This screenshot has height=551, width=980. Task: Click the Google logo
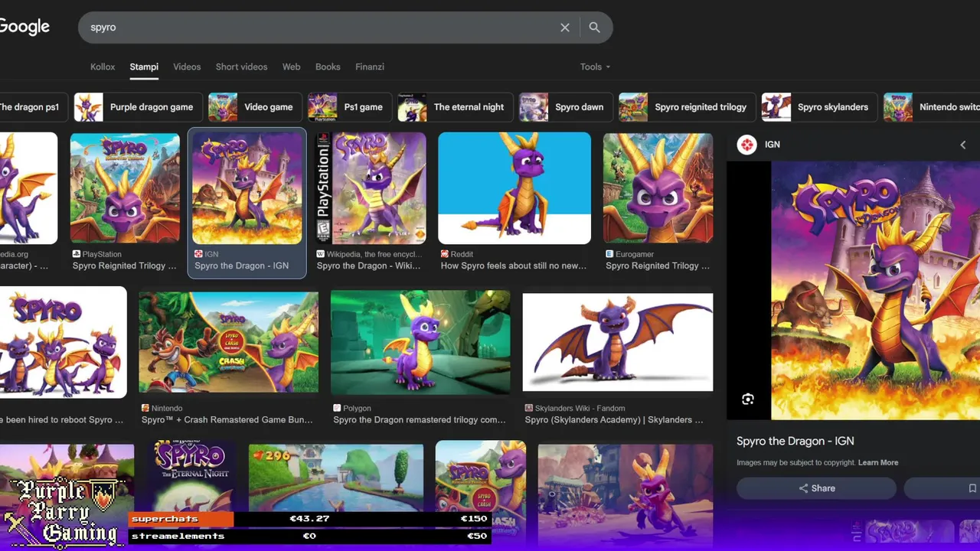pos(24,27)
